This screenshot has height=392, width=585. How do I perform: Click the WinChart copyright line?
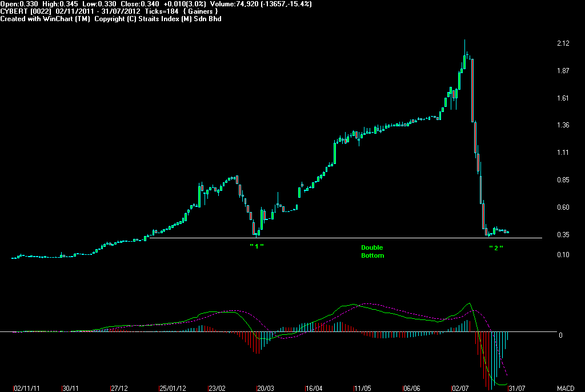pyautogui.click(x=111, y=19)
